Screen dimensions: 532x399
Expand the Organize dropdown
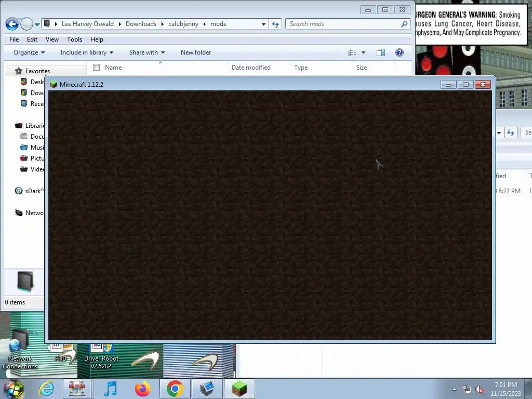tap(29, 52)
